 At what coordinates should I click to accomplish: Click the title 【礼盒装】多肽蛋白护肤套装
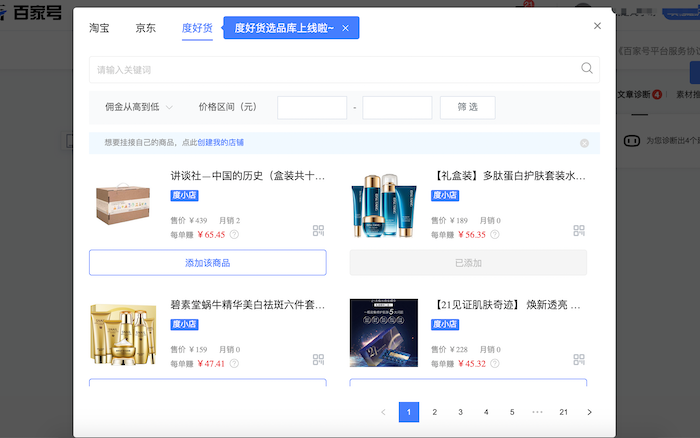point(508,176)
